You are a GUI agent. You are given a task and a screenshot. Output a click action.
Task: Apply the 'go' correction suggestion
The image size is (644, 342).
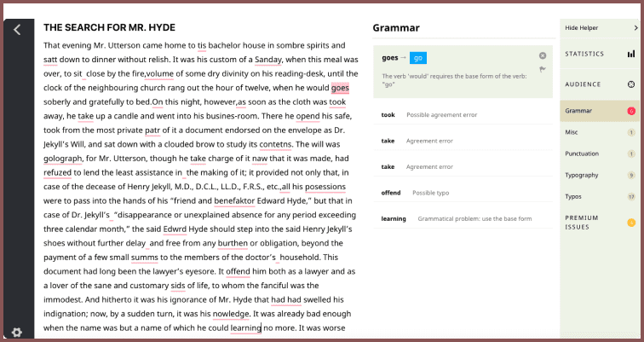point(417,58)
